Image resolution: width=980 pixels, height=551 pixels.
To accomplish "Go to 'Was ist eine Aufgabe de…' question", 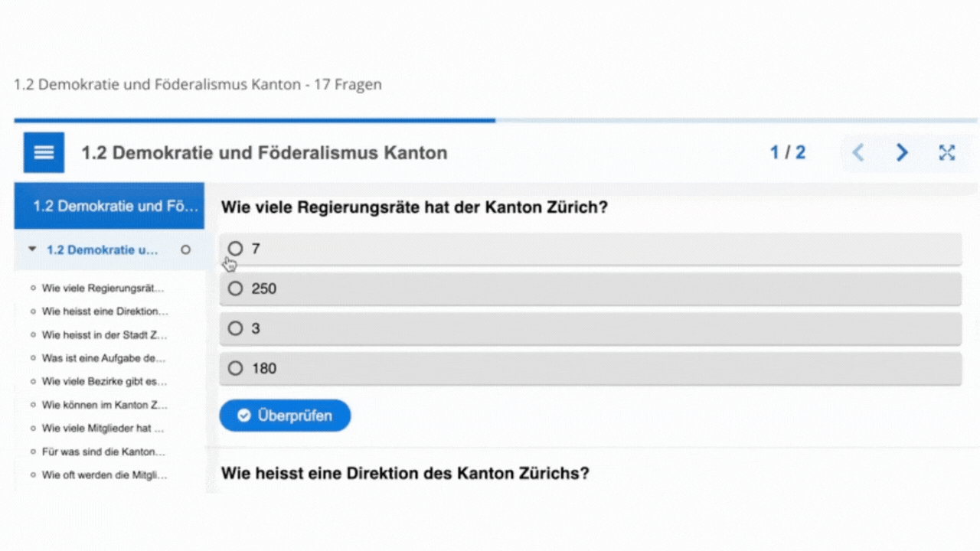I will click(103, 357).
